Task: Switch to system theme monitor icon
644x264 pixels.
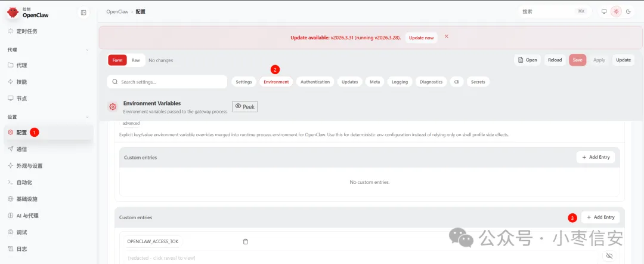Action: (604, 11)
